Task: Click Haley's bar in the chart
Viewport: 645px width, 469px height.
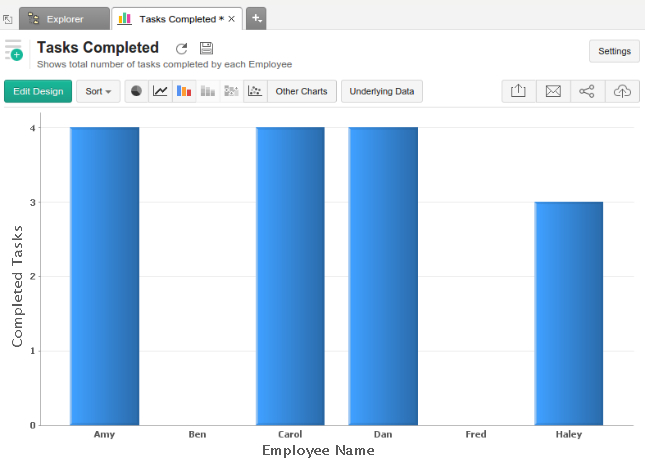Action: click(x=568, y=313)
